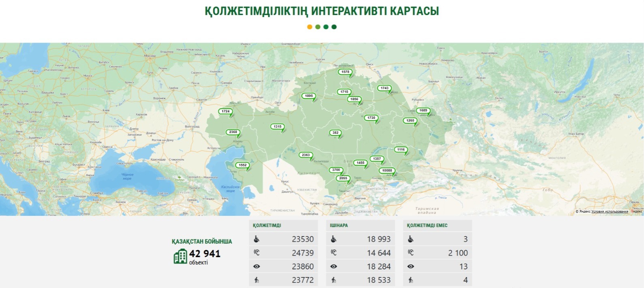The image size is (644, 288).
Task: Click hearing icon in ҚОЛЖЕТІМДІ ЕМЕС column
Action: click(x=411, y=253)
